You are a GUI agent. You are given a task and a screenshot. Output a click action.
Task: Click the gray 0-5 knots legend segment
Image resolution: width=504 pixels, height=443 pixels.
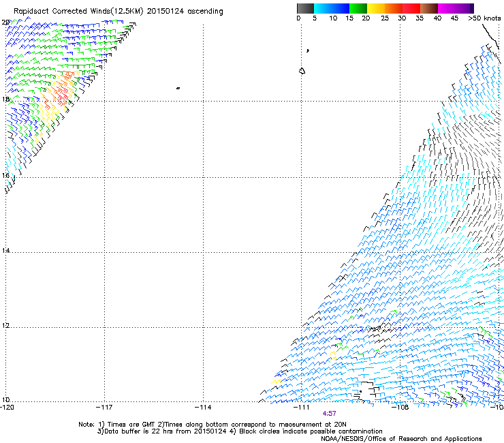tap(305, 8)
